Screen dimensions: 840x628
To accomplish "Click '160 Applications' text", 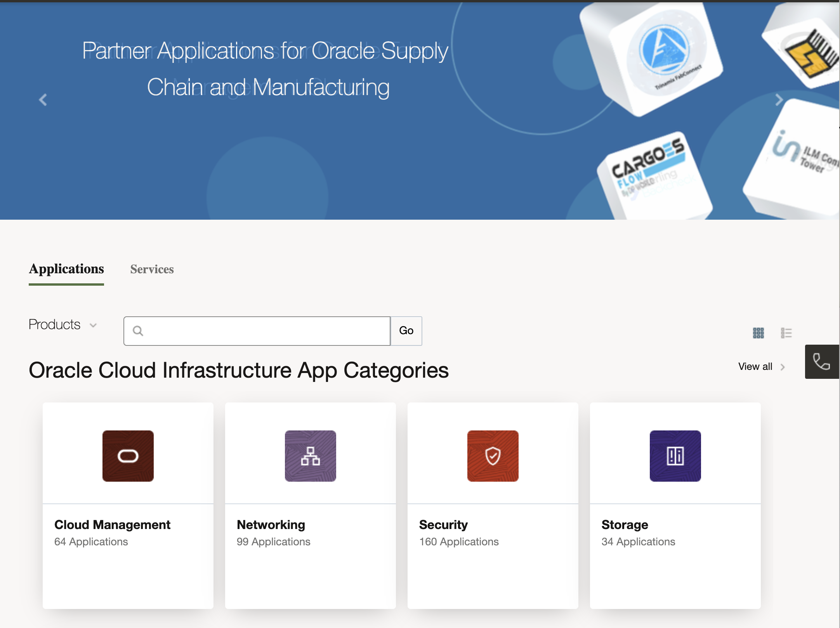I will (x=459, y=542).
